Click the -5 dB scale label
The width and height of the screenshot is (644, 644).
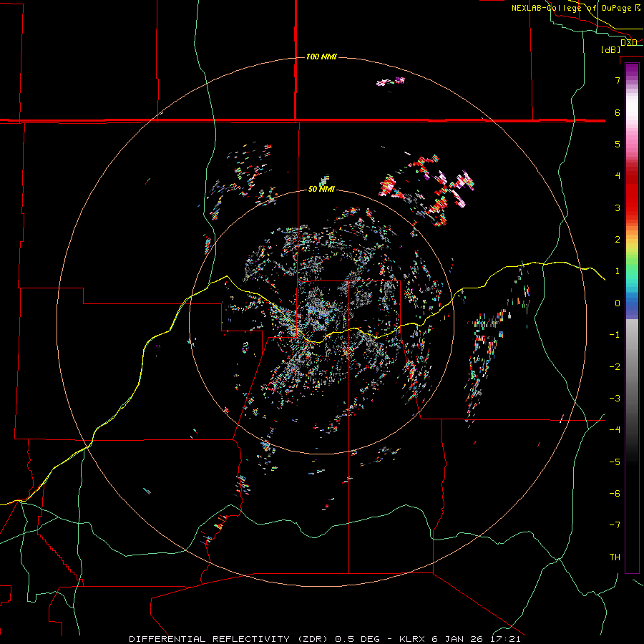pyautogui.click(x=615, y=462)
